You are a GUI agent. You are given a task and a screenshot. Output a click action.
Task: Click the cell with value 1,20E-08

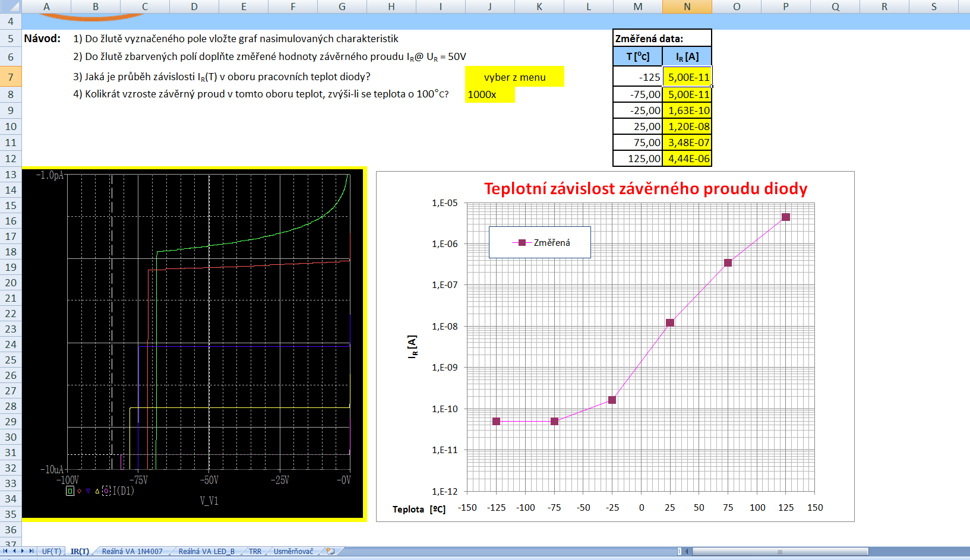[x=687, y=126]
